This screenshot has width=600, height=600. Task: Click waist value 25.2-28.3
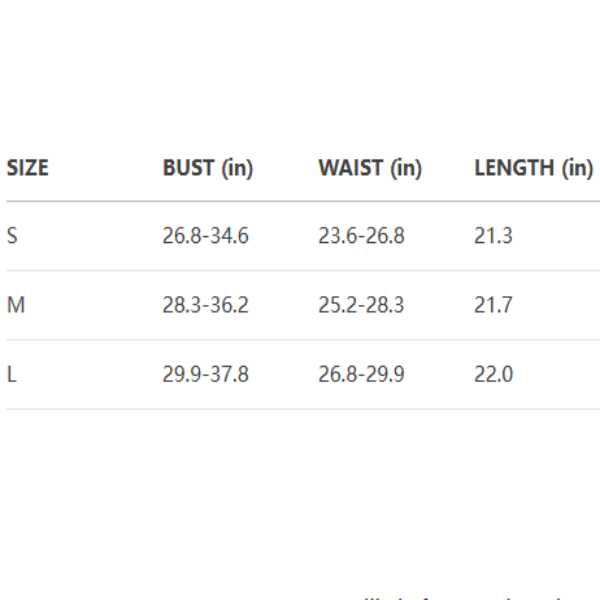[361, 305]
